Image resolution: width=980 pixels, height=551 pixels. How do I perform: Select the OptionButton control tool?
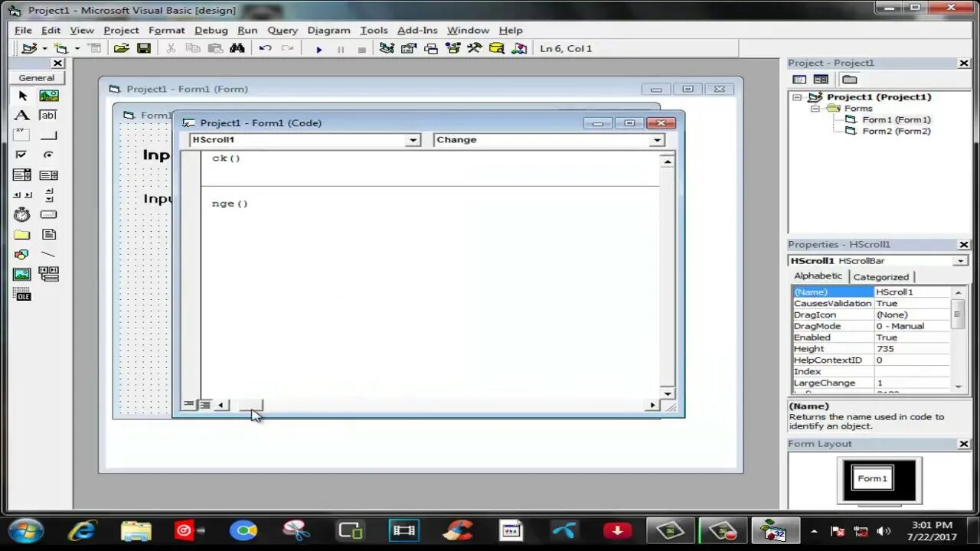[x=49, y=155]
